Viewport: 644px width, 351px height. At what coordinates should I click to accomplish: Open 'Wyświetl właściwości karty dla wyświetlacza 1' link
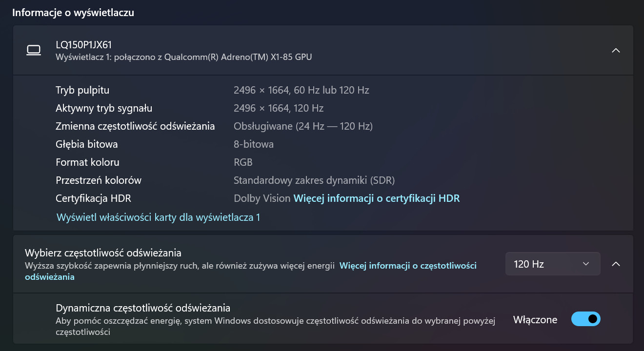click(158, 217)
